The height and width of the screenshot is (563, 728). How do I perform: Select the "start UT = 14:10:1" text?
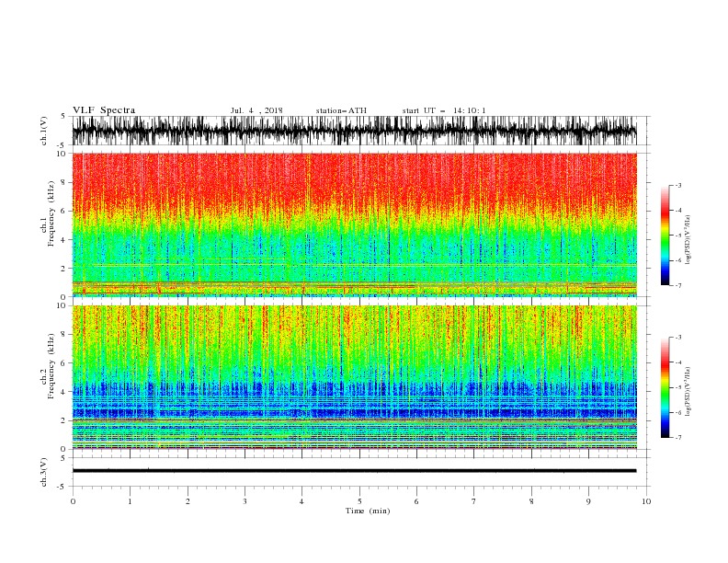click(444, 110)
